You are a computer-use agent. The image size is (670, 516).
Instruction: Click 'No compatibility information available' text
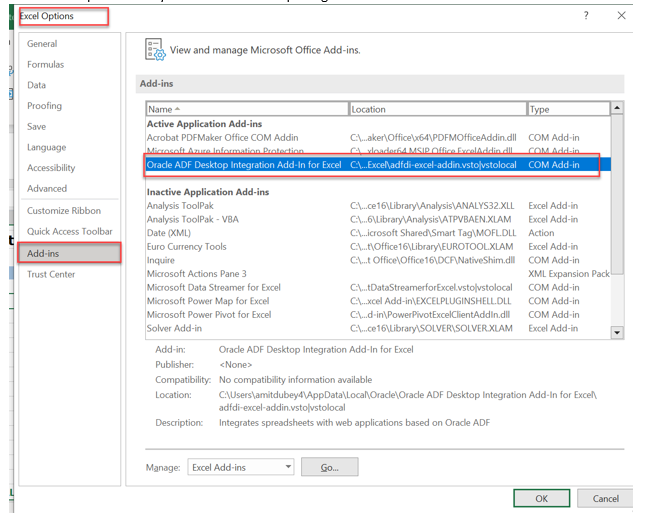tap(295, 380)
